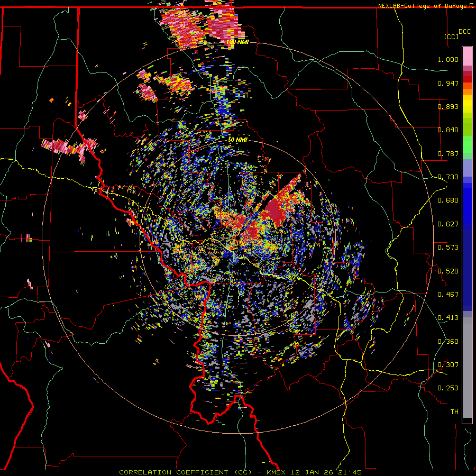Select the 0.520 scale value

[448, 271]
